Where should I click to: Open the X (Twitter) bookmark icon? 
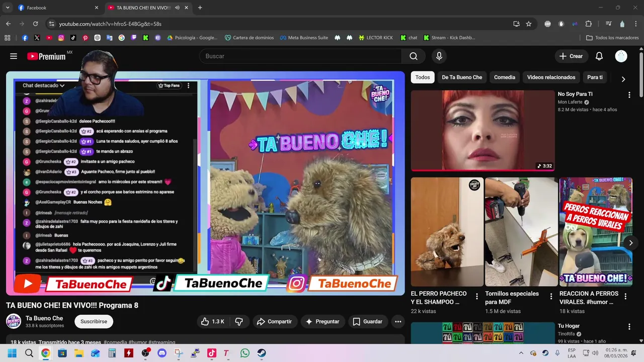pos(37,38)
